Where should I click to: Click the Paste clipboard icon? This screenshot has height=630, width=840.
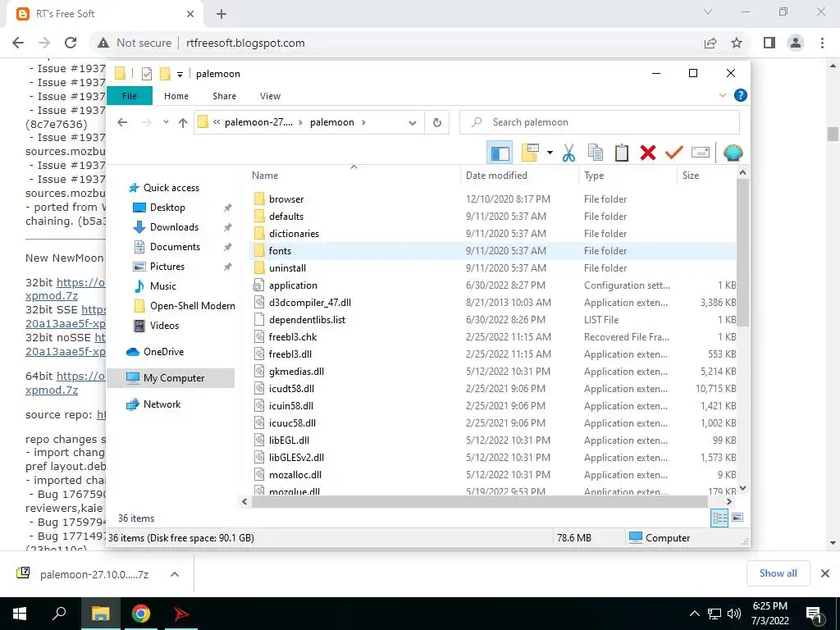[x=622, y=153]
